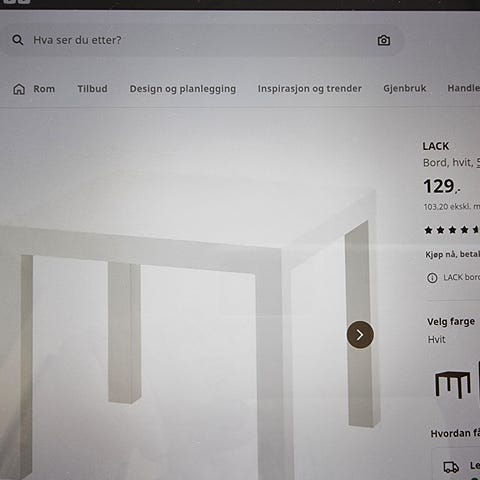The image size is (480, 480).
Task: Show next product image with arrow button
Action: (x=360, y=335)
